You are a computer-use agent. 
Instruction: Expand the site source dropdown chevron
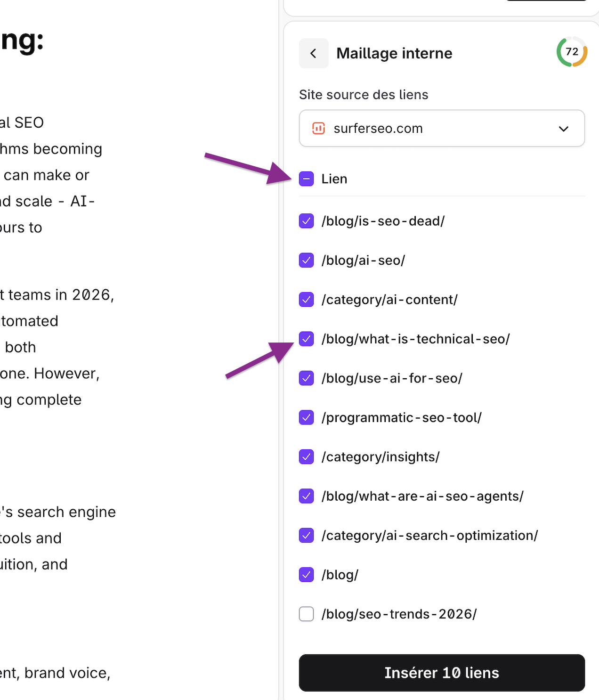(x=564, y=129)
